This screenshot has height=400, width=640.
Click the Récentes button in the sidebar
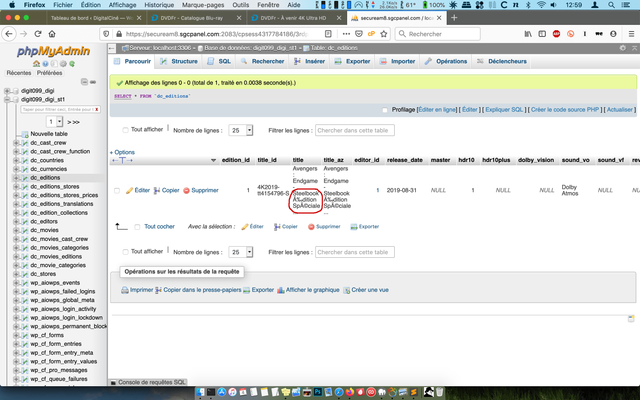pos(19,73)
